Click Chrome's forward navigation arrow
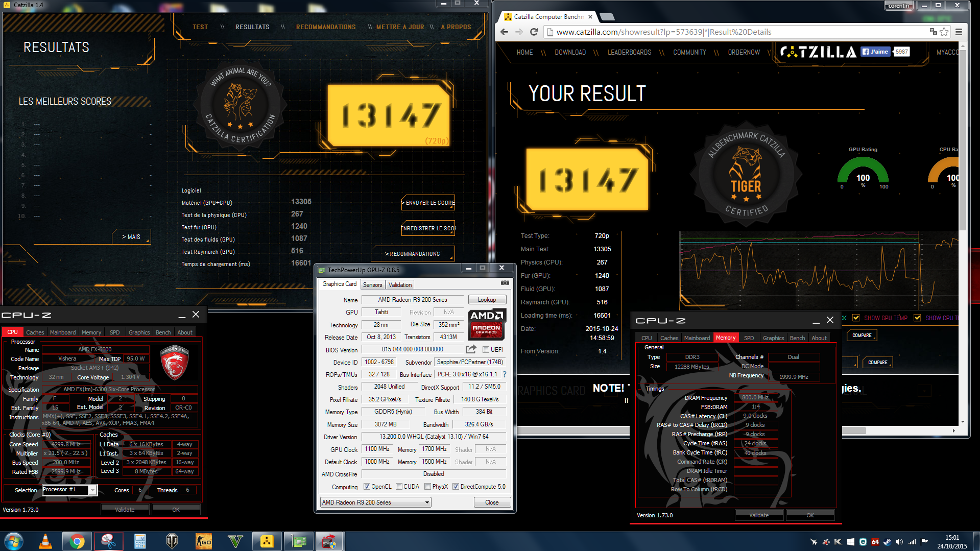Screen dimensions: 980x551 [519, 32]
